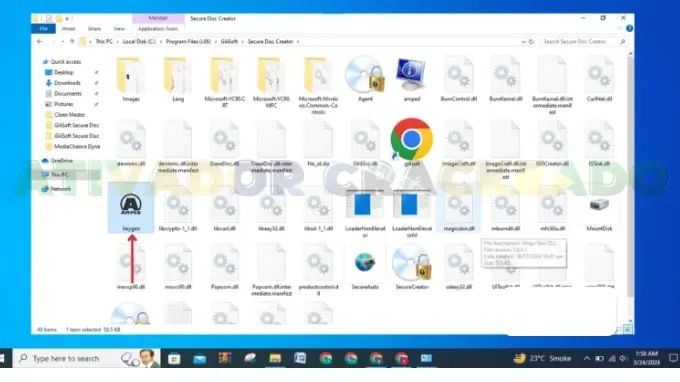
Task: Select the magicskin.dll file
Action: pos(458,209)
